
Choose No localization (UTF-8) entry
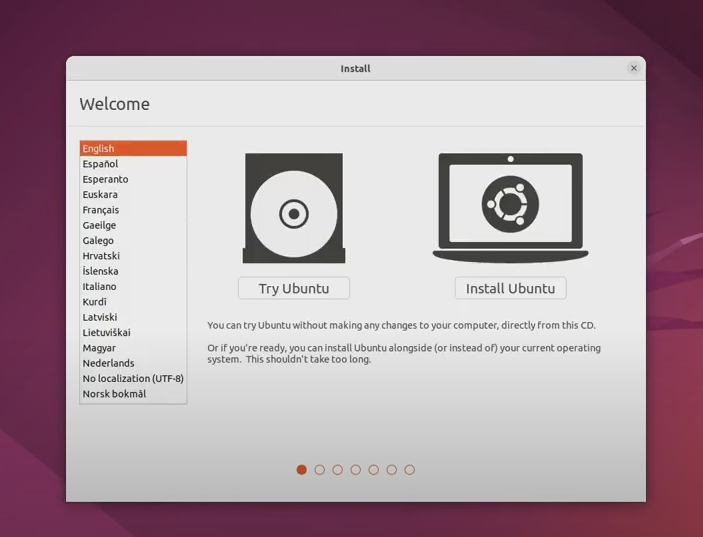tap(133, 378)
